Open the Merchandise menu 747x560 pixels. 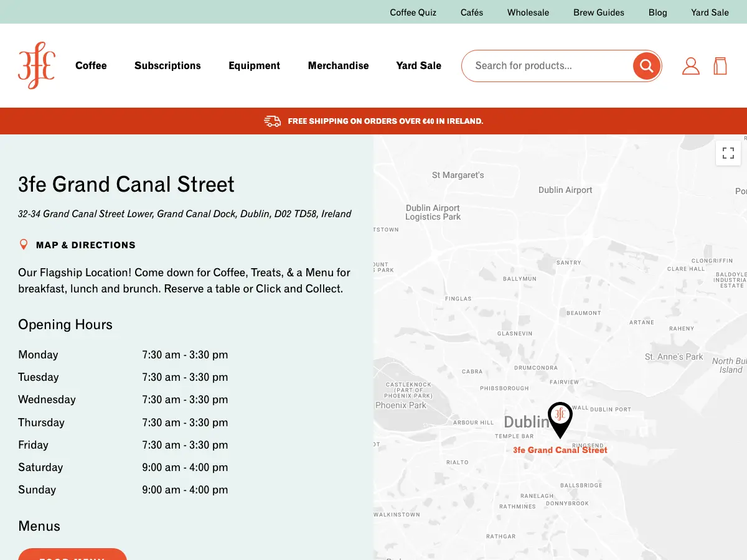pyautogui.click(x=338, y=65)
